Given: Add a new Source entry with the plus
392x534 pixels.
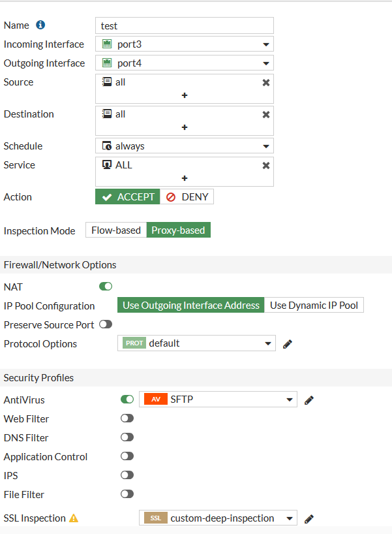Looking at the screenshot, I should [185, 95].
